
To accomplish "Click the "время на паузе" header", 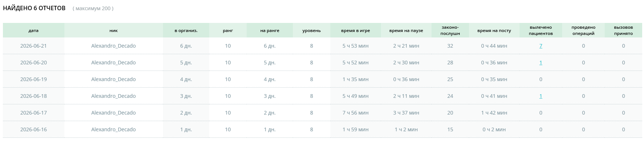I will [406, 30].
